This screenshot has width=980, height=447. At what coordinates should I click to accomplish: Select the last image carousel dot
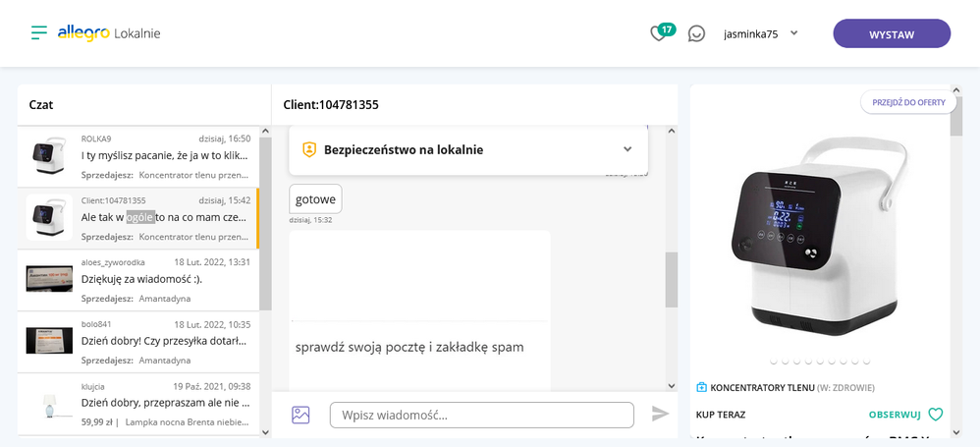(866, 362)
